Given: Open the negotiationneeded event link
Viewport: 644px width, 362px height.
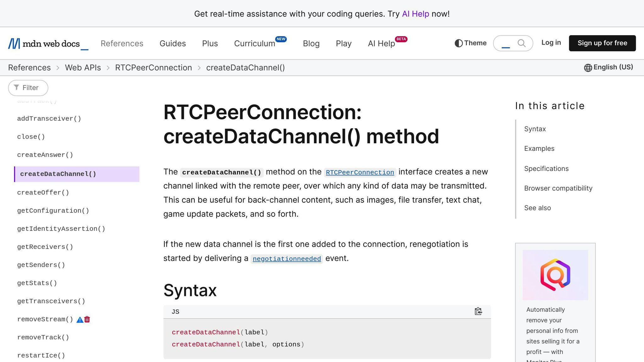Looking at the screenshot, I should (x=286, y=259).
